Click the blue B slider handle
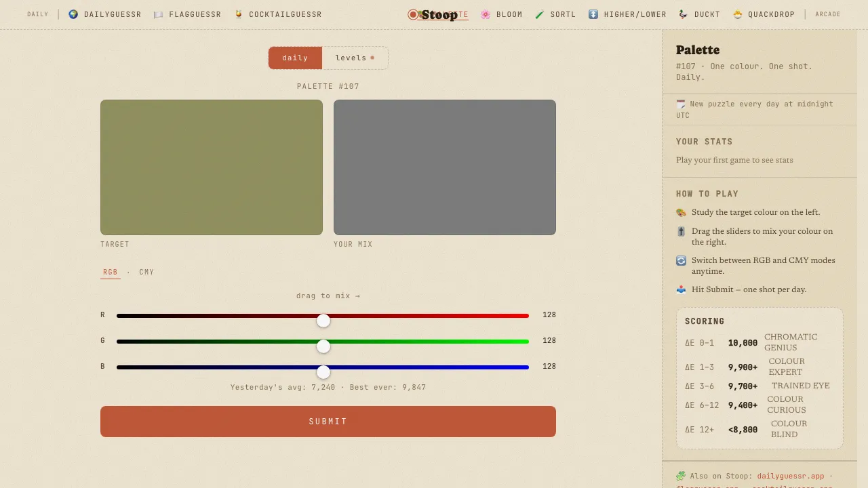This screenshot has height=488, width=868. pyautogui.click(x=323, y=372)
